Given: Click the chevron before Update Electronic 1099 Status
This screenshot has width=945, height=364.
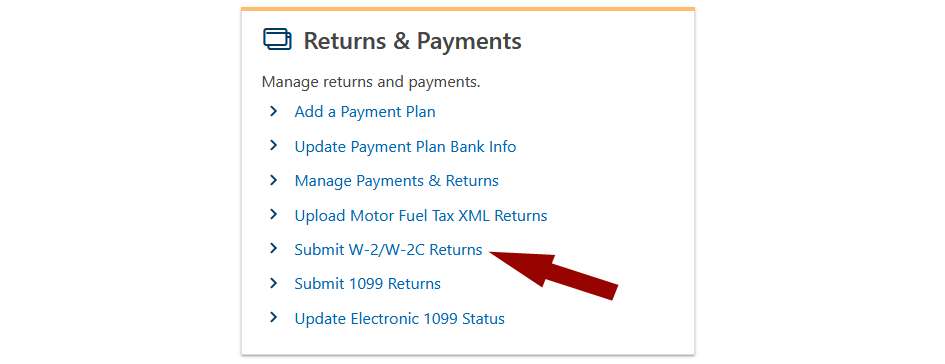Looking at the screenshot, I should [274, 317].
